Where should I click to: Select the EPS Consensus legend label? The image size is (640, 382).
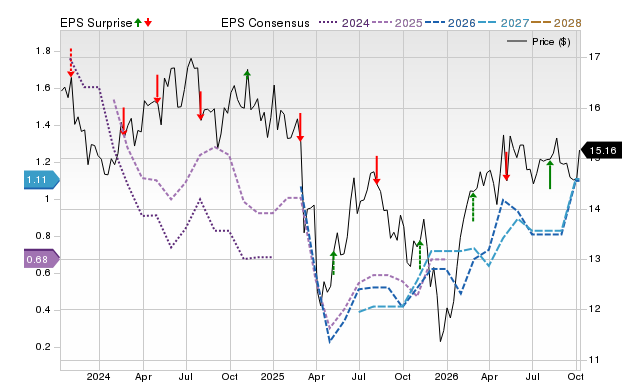265,23
